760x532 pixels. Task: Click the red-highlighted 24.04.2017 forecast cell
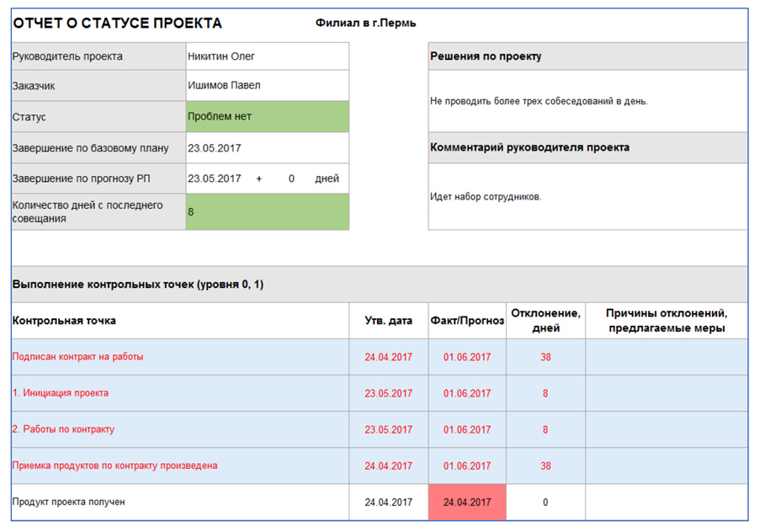[x=467, y=503]
